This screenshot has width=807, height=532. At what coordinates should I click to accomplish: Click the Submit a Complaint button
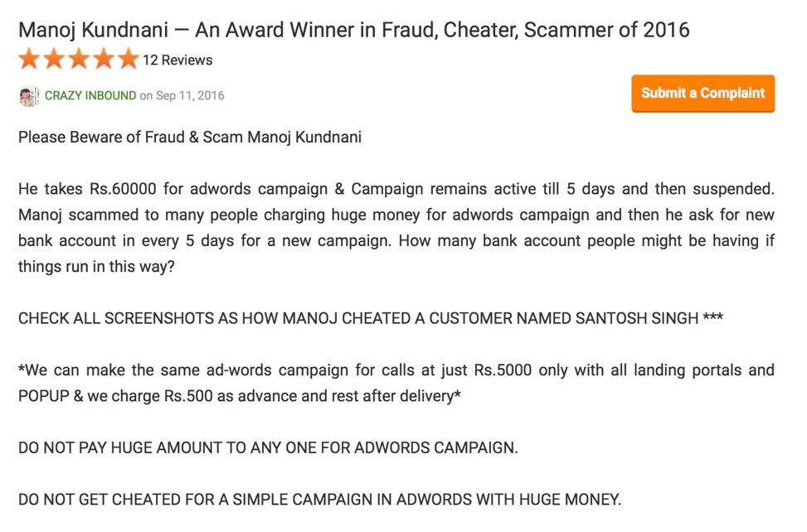702,93
